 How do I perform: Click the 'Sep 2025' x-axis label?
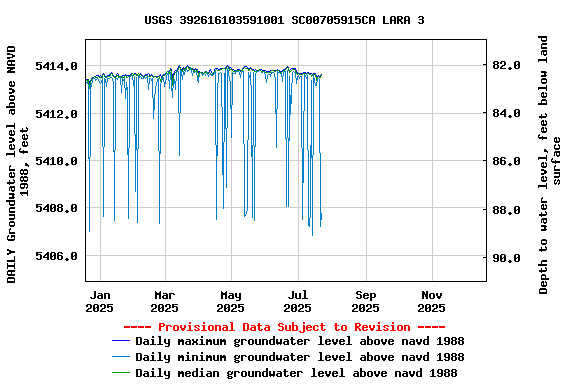(366, 302)
